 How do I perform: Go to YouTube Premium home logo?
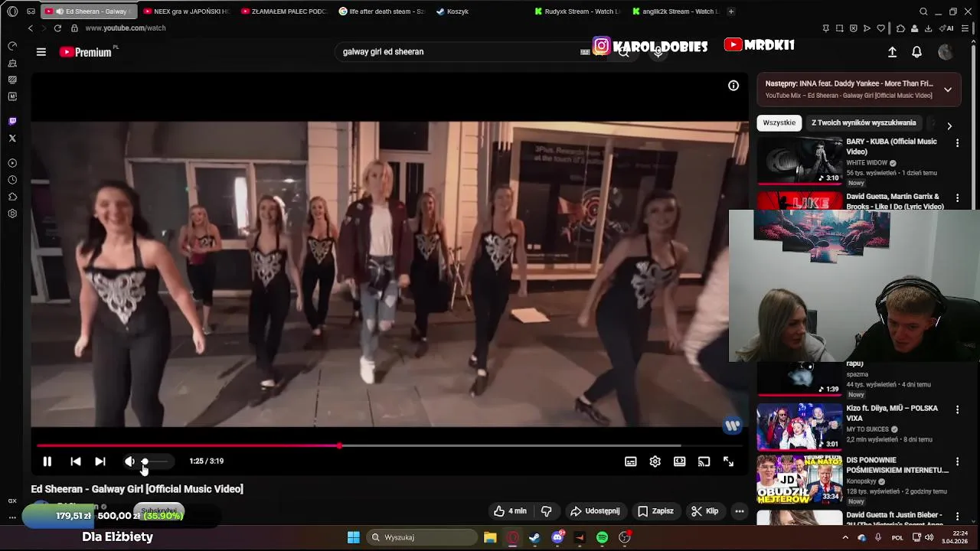point(86,52)
